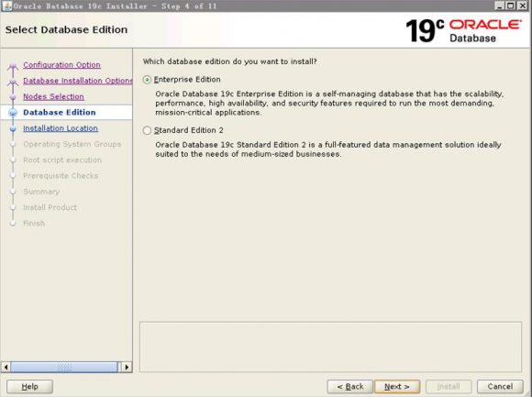Screen dimensions: 532x397
Task: Go back with the Back button
Action: click(x=349, y=387)
